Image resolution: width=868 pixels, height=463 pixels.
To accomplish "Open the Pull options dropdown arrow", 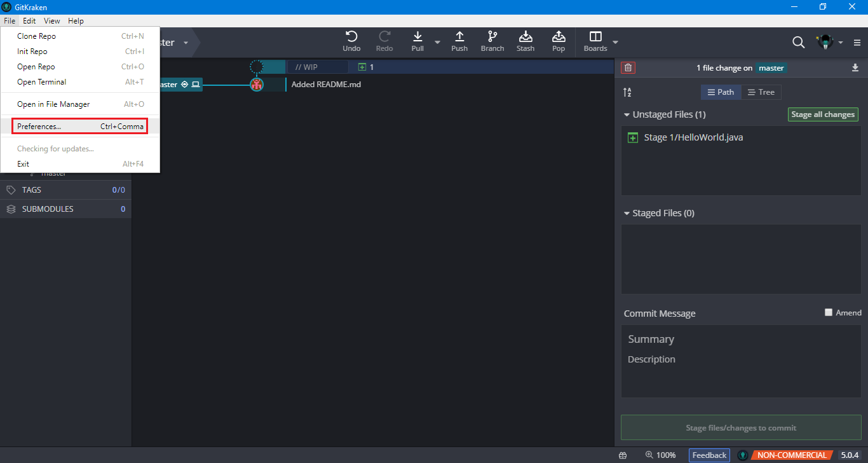I will (437, 43).
